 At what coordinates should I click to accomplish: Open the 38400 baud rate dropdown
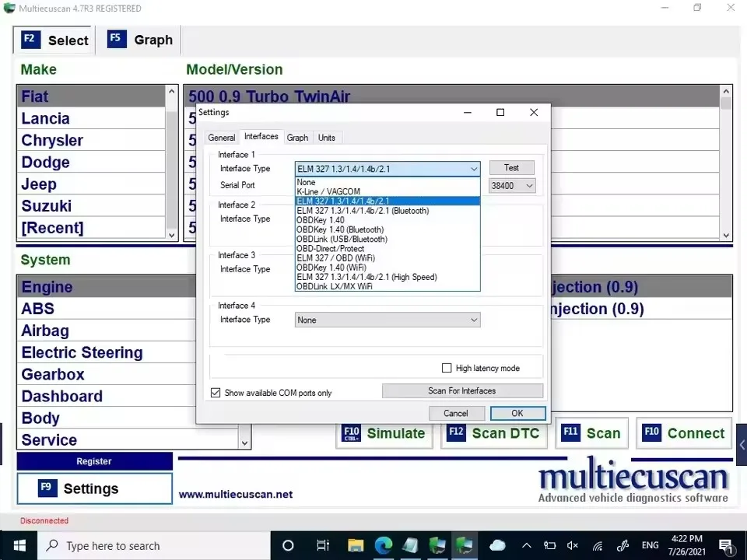click(531, 185)
